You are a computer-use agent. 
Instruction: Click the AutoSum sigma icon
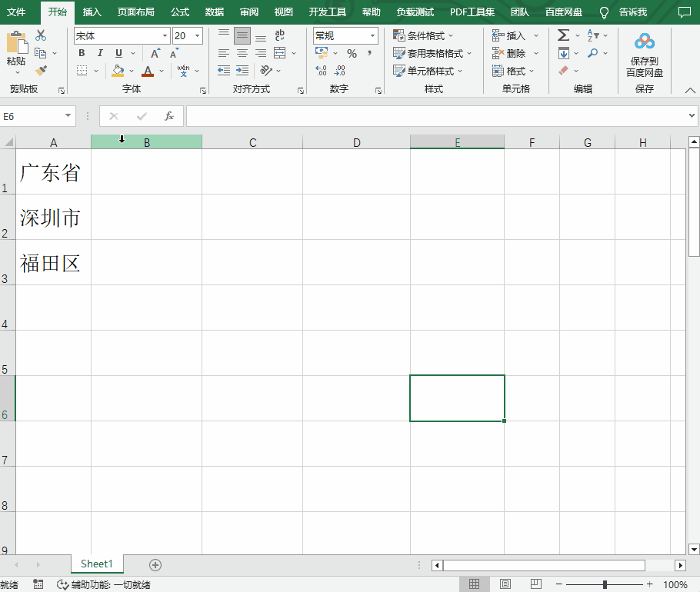coord(563,35)
